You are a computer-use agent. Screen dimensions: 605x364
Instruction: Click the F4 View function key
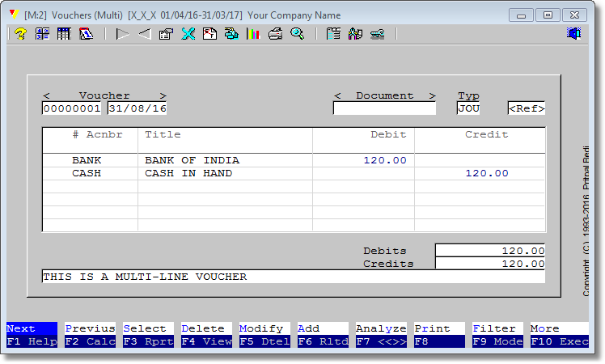click(206, 341)
